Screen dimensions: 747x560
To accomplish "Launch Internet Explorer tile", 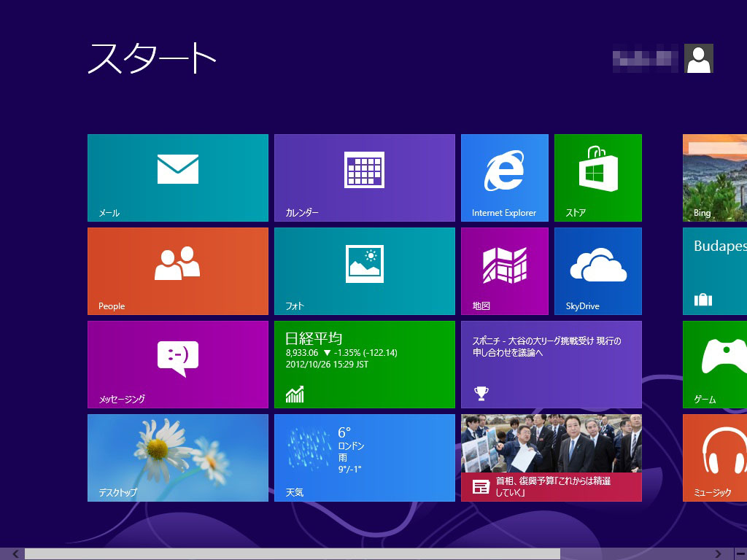I will [505, 178].
